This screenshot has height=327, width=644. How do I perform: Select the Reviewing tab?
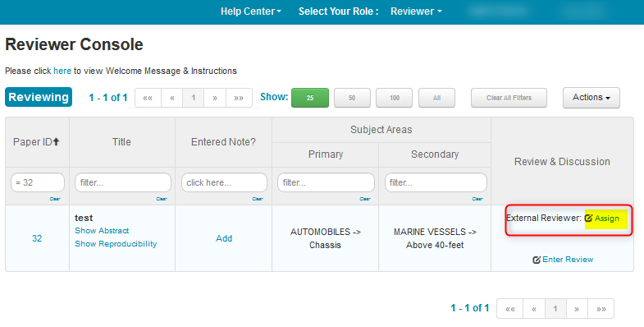point(39,97)
